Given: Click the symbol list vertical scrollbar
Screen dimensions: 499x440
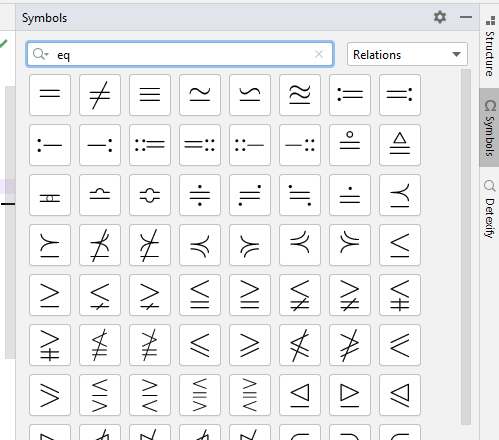Looking at the screenshot, I should point(466,247).
